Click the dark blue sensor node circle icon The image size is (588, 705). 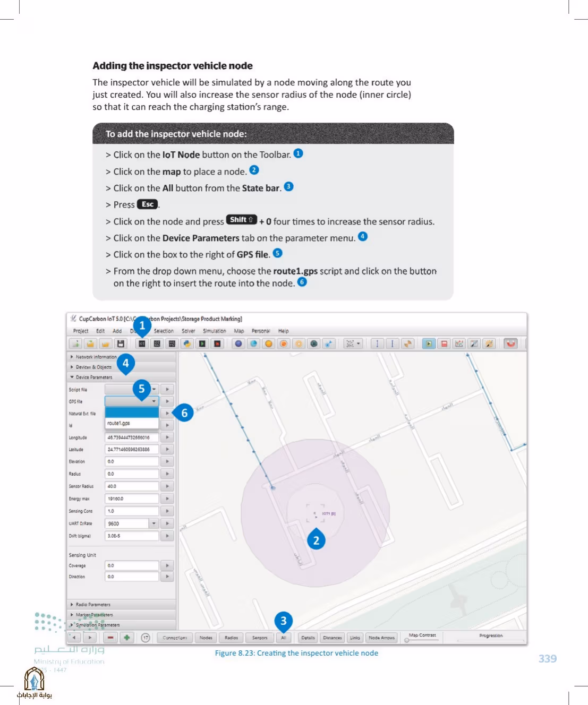point(238,343)
